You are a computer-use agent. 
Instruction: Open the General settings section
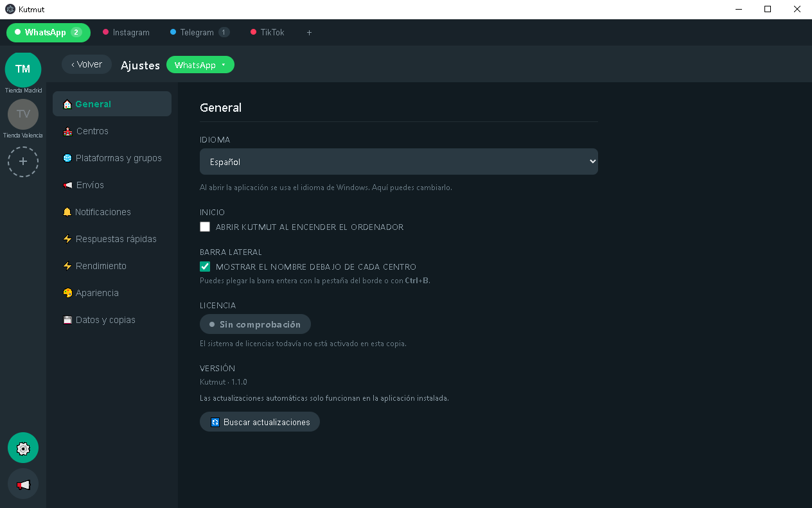pos(112,104)
